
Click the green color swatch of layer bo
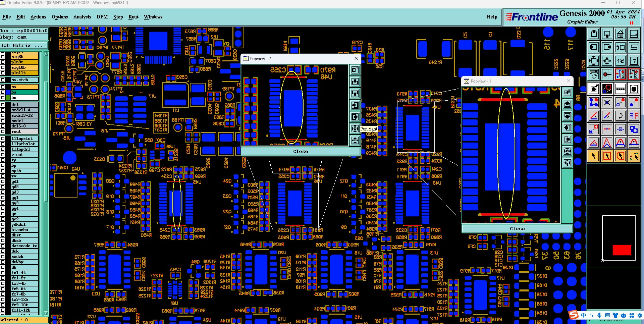pos(8,98)
